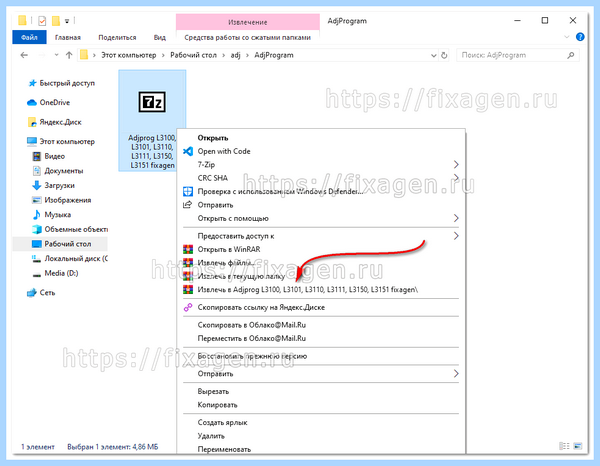Switch to details view layout icon
The image size is (600, 466).
pos(564,446)
